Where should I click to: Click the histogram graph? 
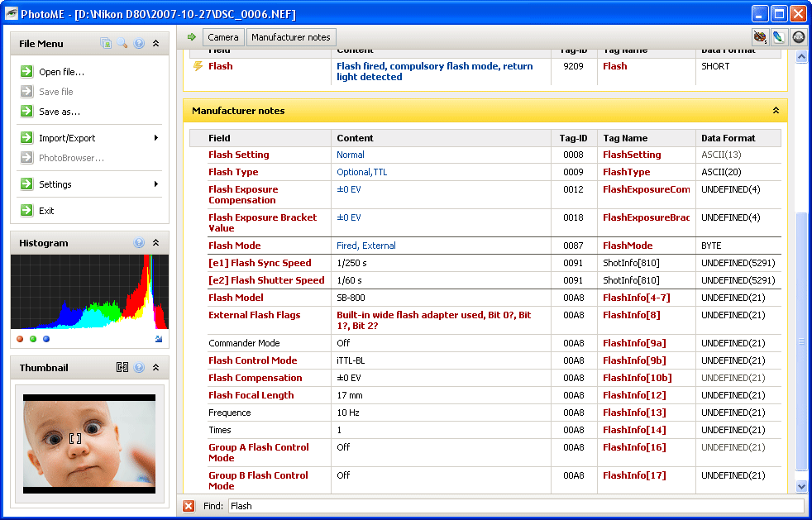pos(89,292)
